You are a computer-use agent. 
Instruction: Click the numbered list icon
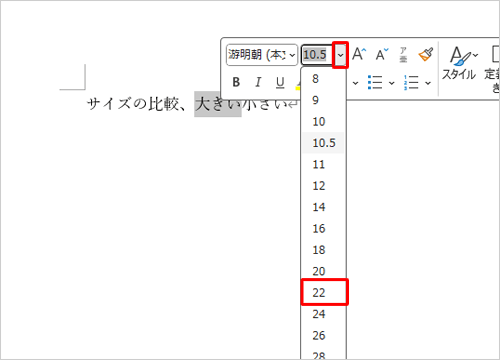coord(411,82)
